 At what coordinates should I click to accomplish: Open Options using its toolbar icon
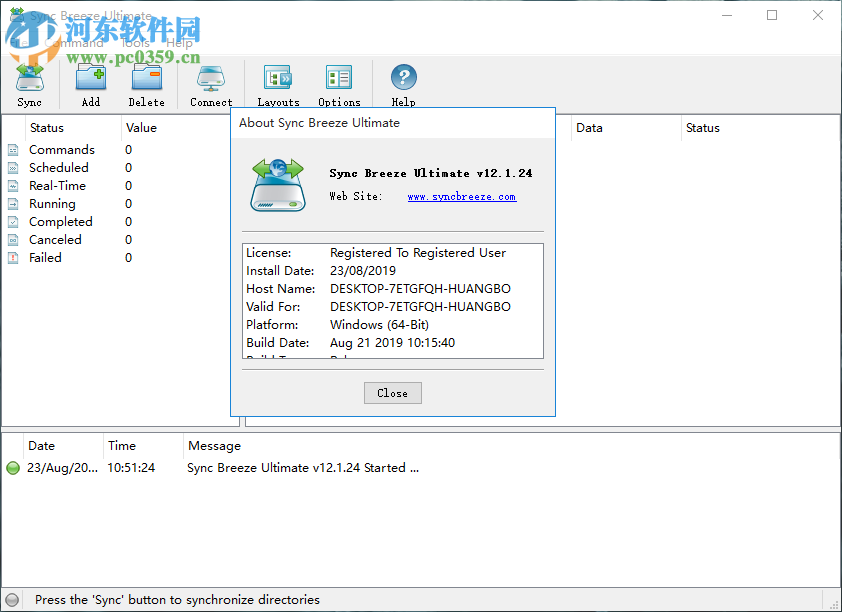coord(338,78)
